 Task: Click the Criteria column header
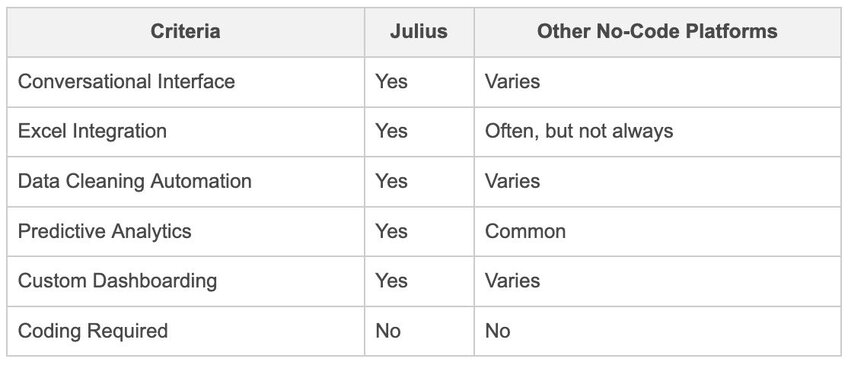[x=186, y=32]
